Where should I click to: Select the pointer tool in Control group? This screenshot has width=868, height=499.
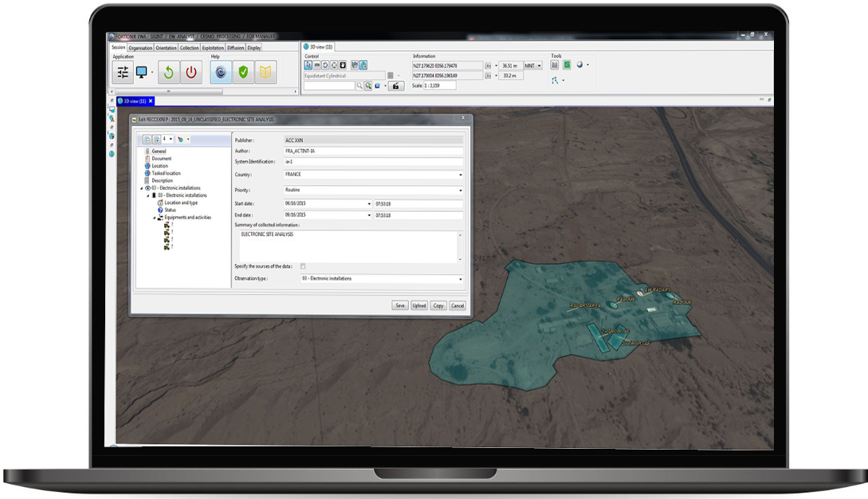coord(308,65)
